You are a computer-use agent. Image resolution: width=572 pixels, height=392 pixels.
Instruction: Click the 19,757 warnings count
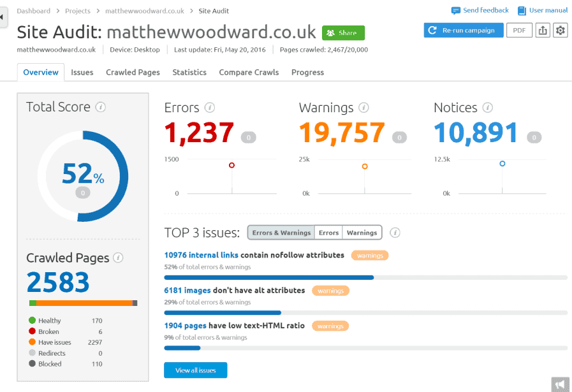point(342,133)
